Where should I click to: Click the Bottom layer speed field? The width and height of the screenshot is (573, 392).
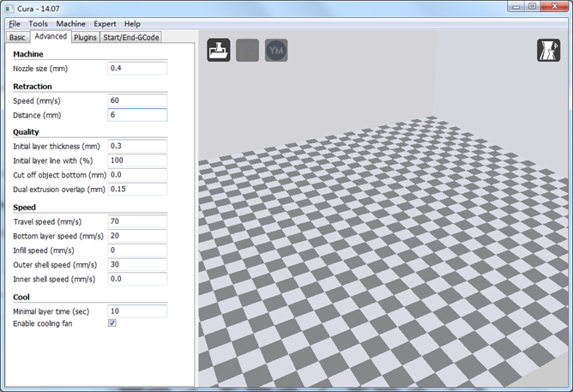tap(137, 236)
